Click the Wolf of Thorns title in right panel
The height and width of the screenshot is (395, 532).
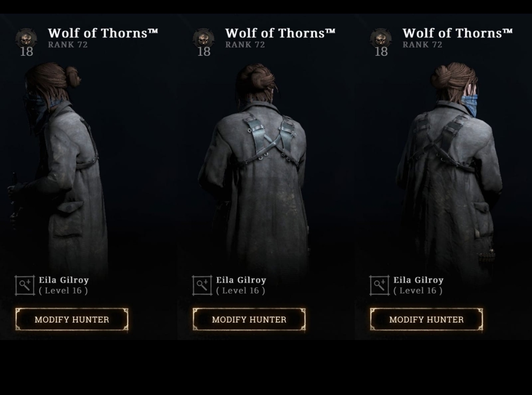458,33
